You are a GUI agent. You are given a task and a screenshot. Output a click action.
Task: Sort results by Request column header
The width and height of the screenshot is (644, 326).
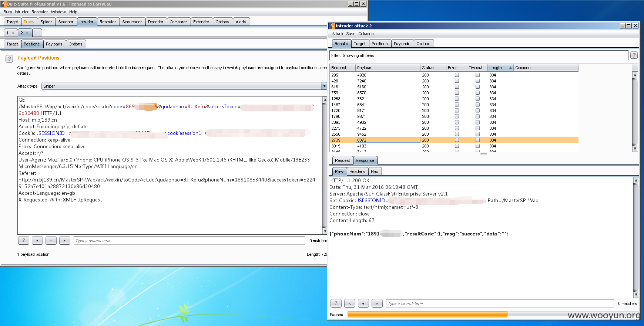click(x=342, y=68)
